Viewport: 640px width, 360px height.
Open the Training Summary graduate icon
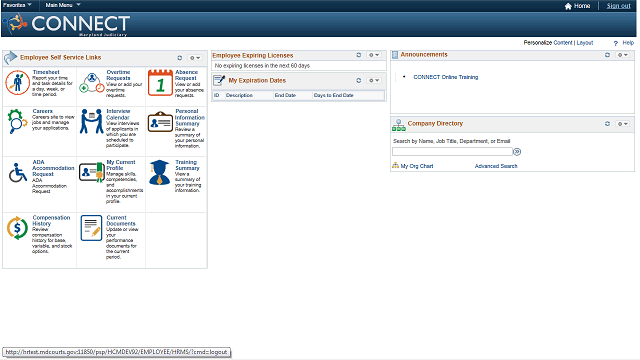[x=160, y=172]
